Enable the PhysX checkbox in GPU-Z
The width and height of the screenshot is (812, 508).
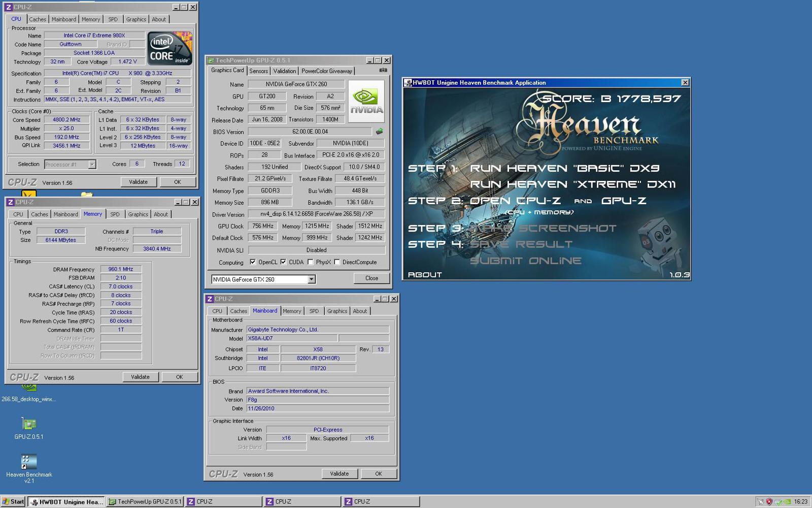pyautogui.click(x=310, y=262)
